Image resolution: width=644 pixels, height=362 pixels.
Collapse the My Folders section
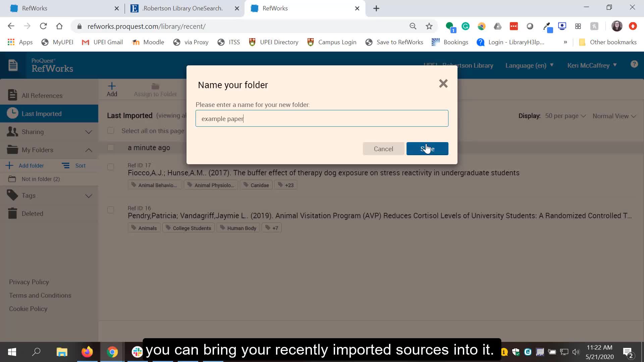pos(89,150)
